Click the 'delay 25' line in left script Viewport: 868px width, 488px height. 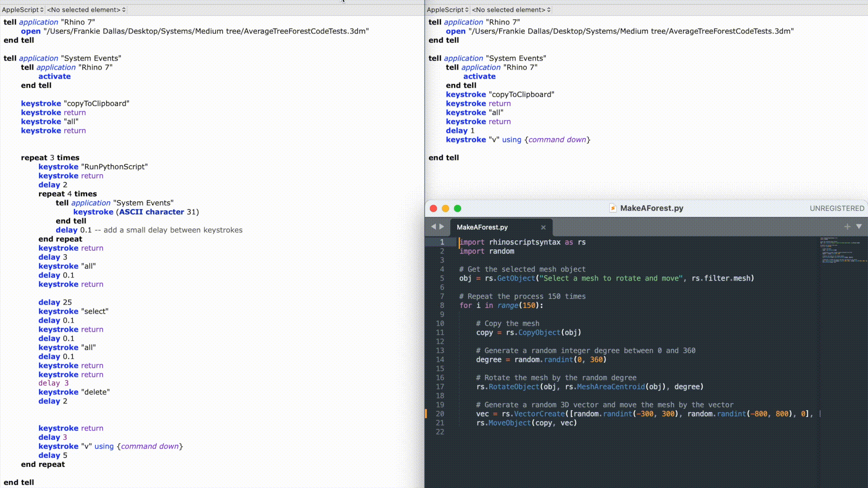pyautogui.click(x=55, y=302)
